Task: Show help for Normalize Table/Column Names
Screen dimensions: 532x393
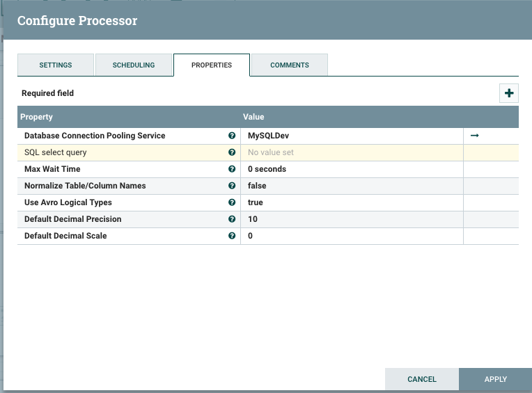Action: click(232, 186)
